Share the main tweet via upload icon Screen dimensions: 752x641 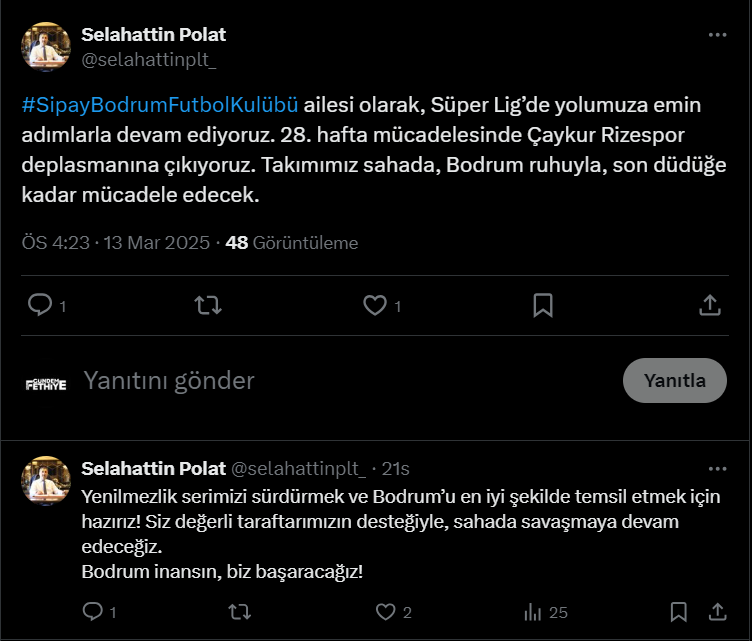coord(709,305)
